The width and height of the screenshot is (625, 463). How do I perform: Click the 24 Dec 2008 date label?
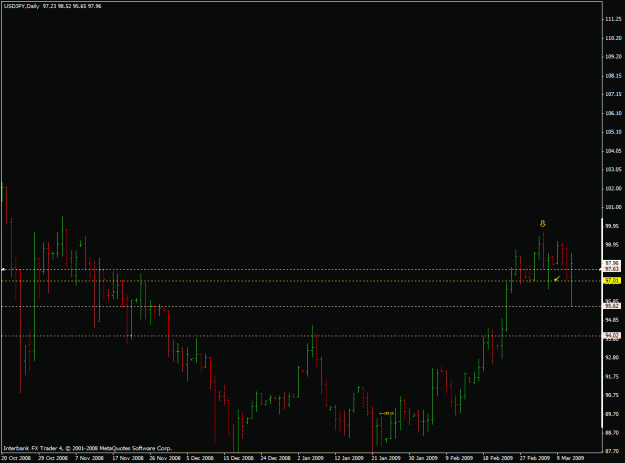[x=276, y=458]
